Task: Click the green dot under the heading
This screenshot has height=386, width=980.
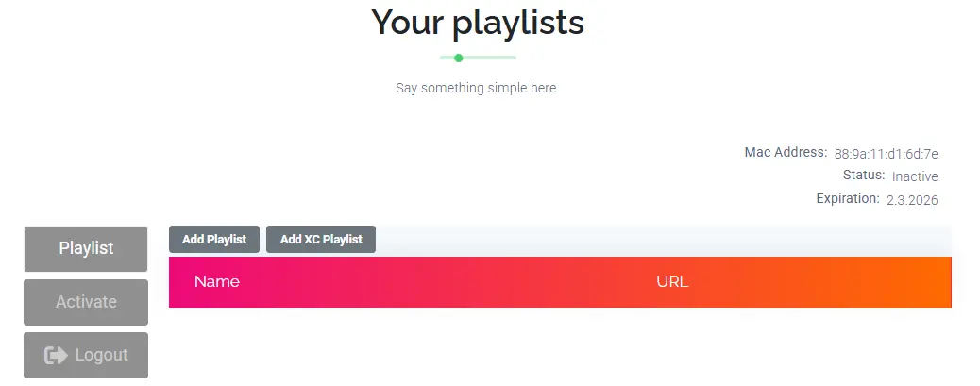Action: (458, 58)
